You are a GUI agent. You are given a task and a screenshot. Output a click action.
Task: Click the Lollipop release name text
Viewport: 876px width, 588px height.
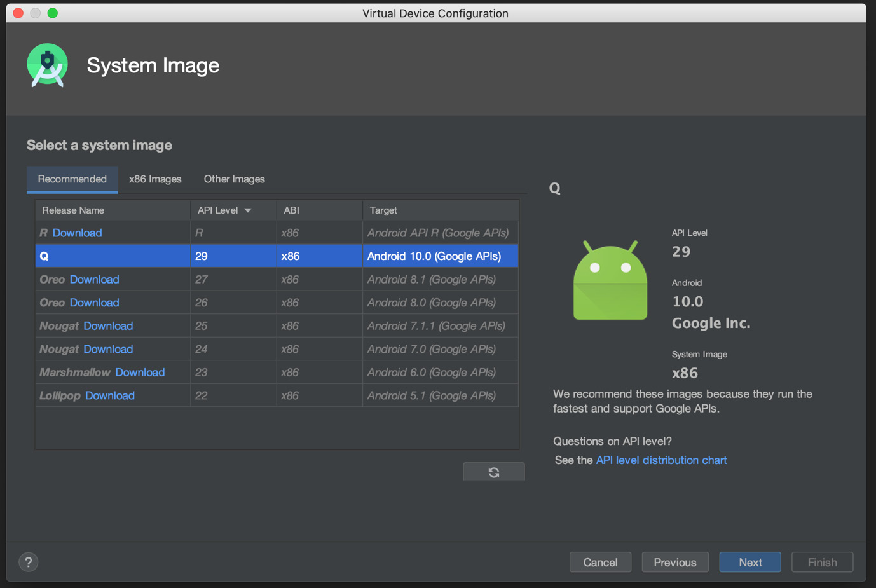coord(60,395)
